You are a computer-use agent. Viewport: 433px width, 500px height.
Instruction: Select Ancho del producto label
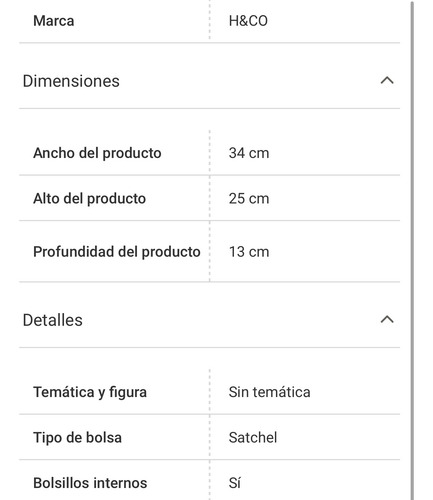click(97, 153)
